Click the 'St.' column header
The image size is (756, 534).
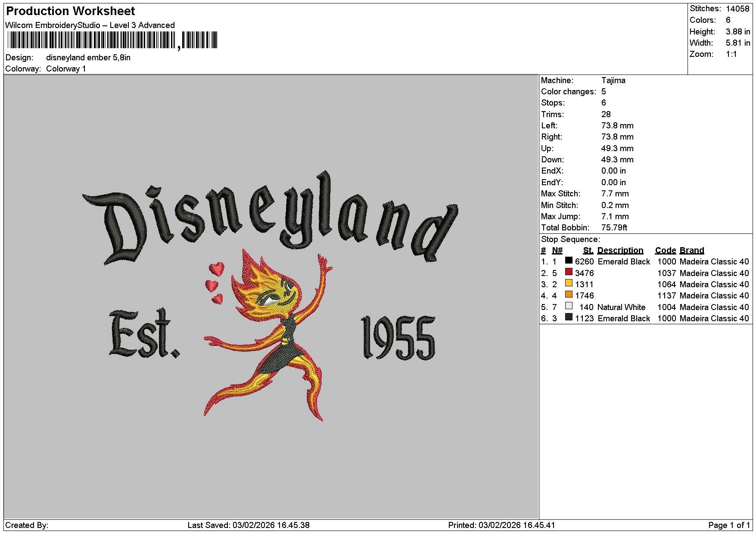(x=588, y=251)
